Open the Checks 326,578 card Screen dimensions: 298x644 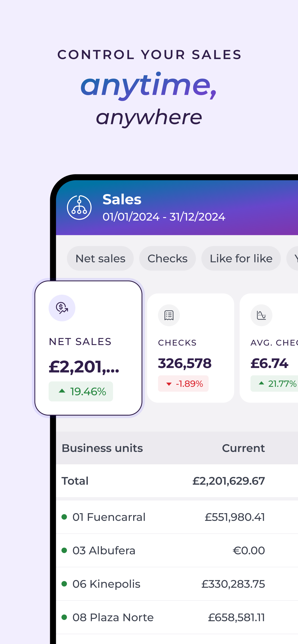(x=191, y=348)
